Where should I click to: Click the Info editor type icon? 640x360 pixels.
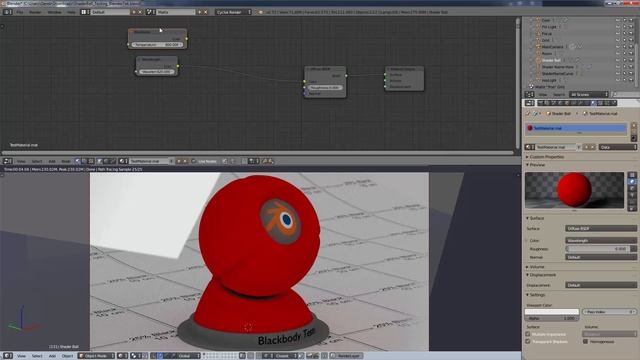tap(7, 12)
